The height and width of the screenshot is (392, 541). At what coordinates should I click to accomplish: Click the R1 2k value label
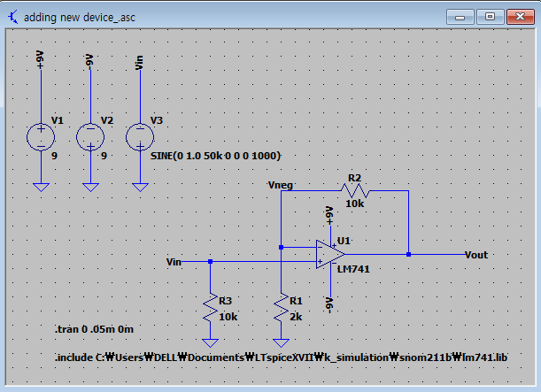tap(296, 317)
